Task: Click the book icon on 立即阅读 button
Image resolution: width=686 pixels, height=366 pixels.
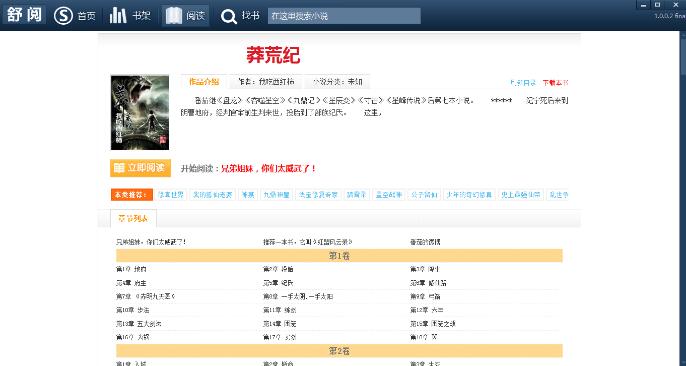Action: point(119,168)
